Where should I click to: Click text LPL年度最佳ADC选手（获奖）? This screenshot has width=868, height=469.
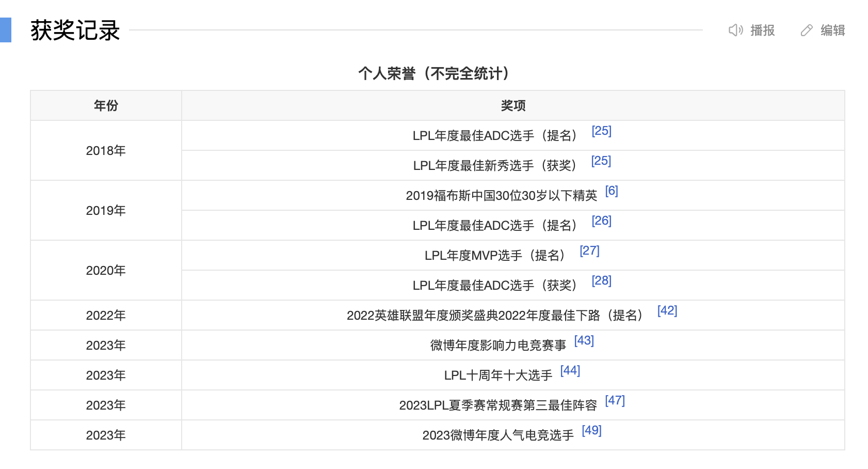[496, 285]
